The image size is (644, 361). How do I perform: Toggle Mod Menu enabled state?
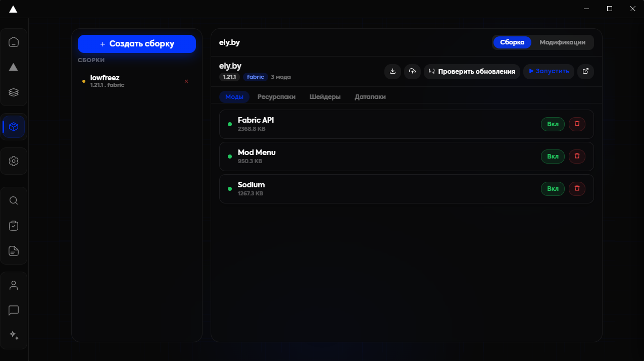553,157
